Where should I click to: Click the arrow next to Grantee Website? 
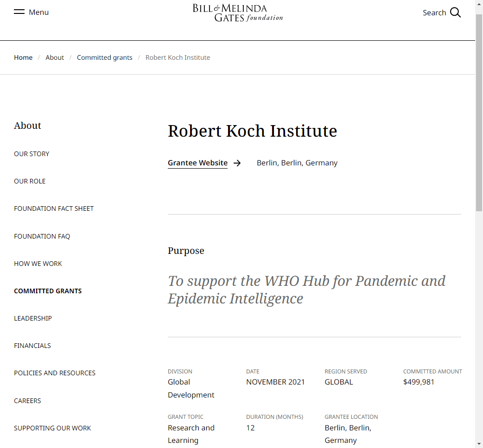pyautogui.click(x=237, y=163)
